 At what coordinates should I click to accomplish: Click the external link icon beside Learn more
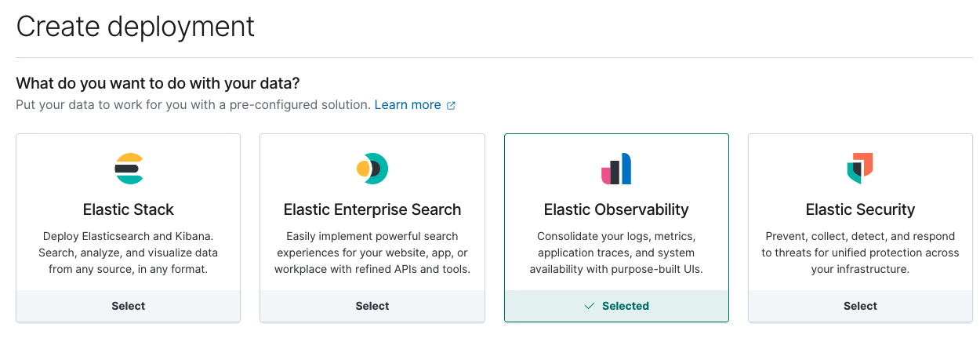click(x=451, y=105)
